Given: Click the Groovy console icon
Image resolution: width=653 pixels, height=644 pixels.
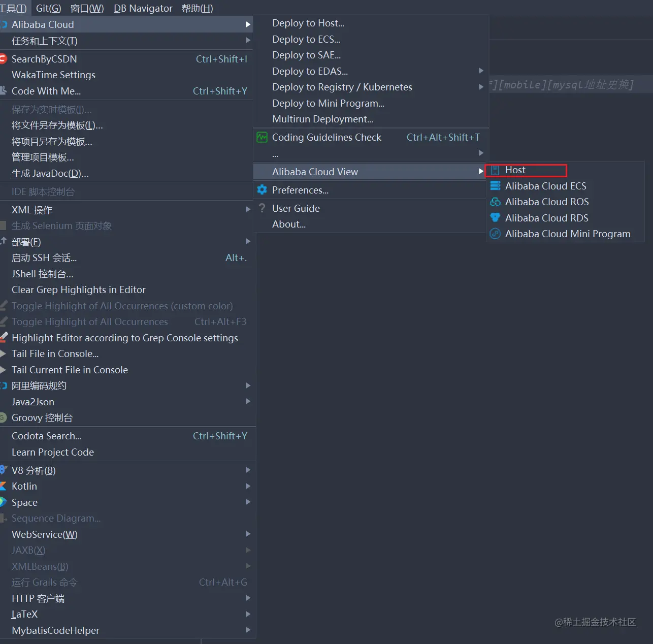Looking at the screenshot, I should click(3, 417).
